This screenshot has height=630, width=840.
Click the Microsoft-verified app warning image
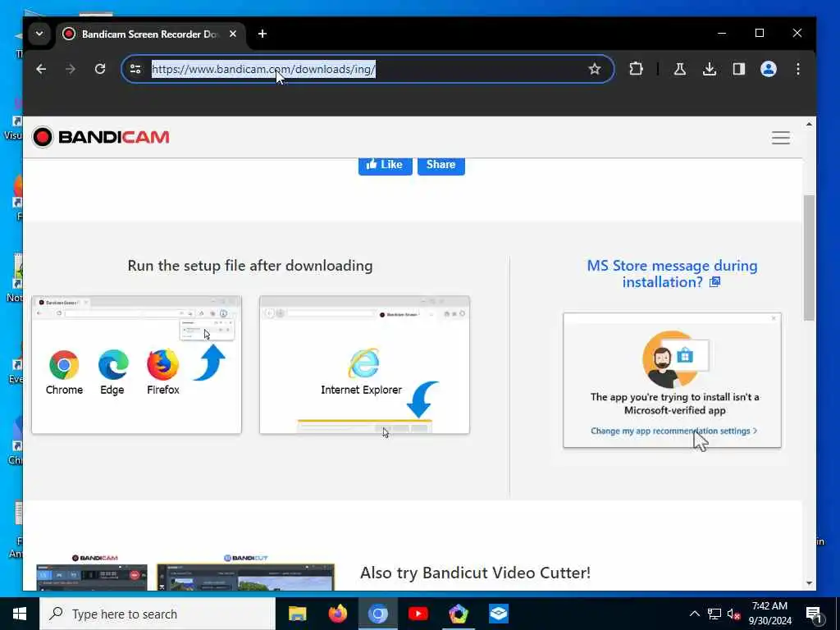pyautogui.click(x=672, y=381)
